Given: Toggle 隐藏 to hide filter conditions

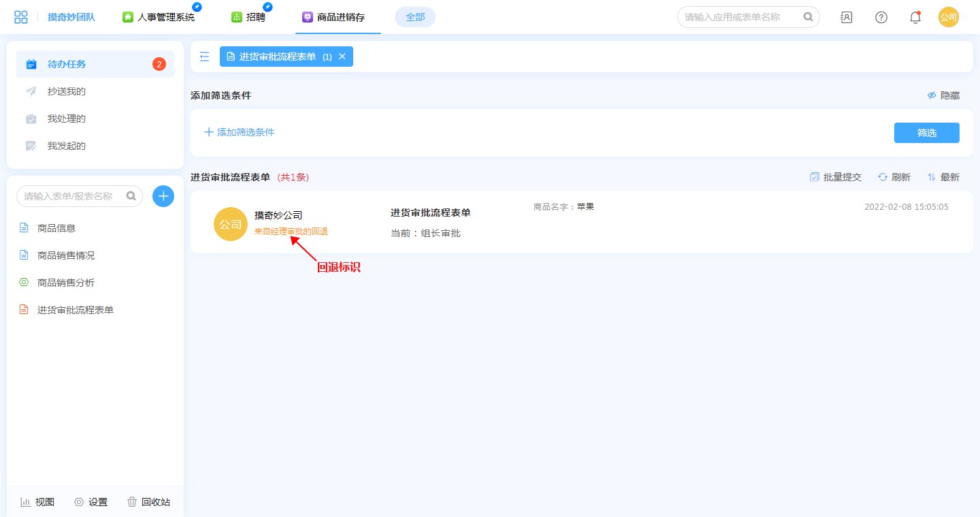Looking at the screenshot, I should click(x=943, y=95).
